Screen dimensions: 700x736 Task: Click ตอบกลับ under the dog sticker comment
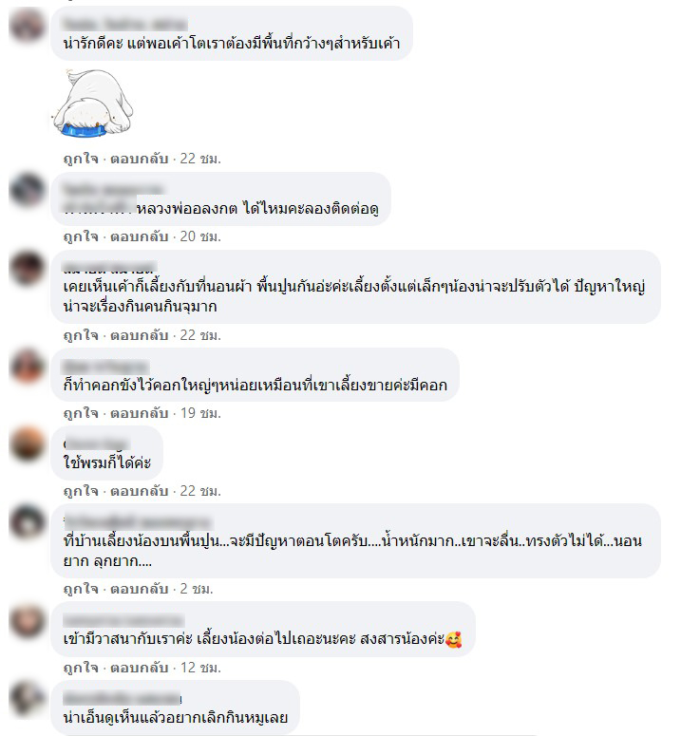pos(139,159)
